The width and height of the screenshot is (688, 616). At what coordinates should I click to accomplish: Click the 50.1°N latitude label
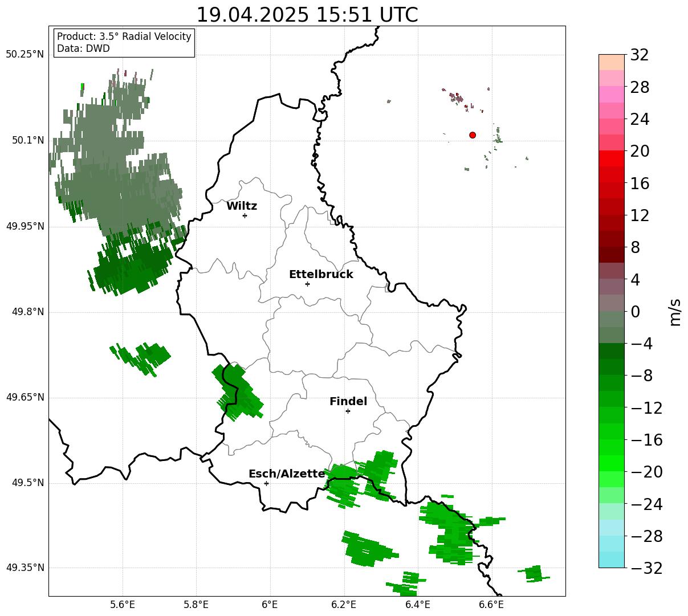28,140
